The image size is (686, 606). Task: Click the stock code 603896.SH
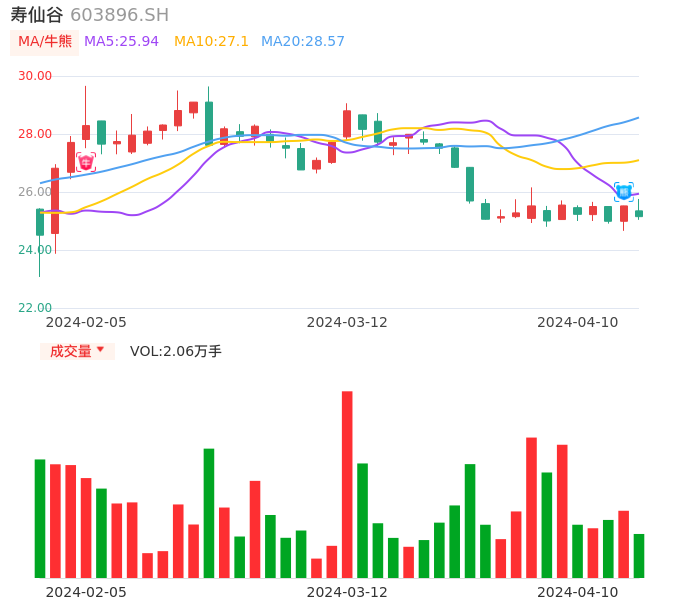tap(120, 15)
